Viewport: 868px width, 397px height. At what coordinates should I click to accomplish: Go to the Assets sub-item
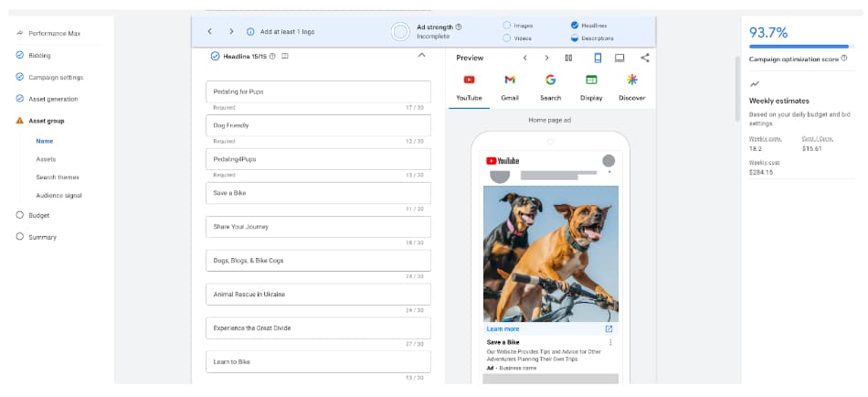(x=46, y=159)
